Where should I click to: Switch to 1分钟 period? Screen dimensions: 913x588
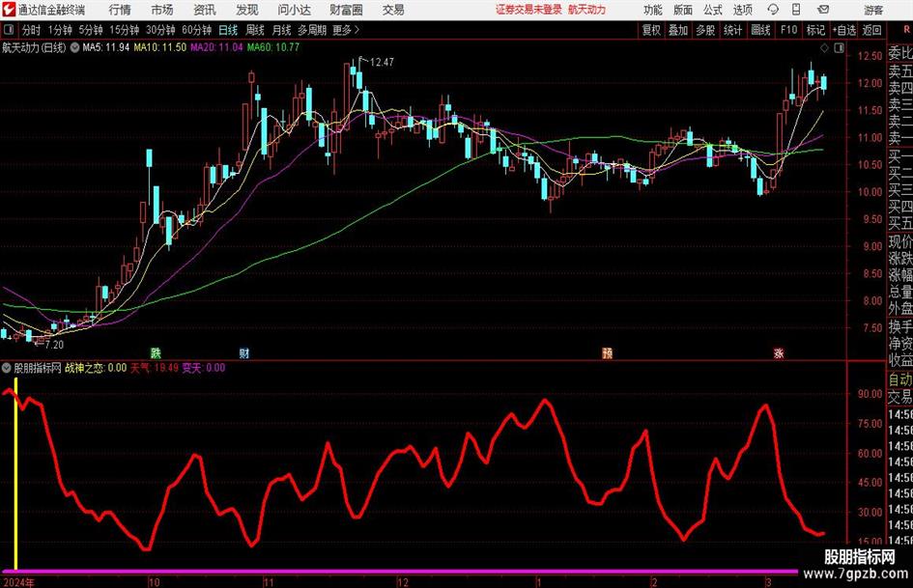pos(60,30)
